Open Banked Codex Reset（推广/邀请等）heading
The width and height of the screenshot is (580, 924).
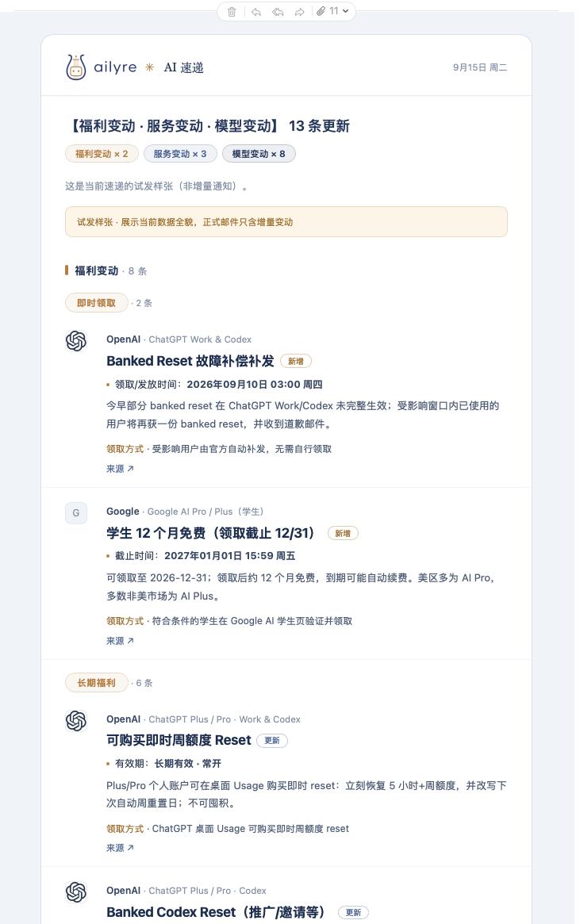tap(216, 912)
